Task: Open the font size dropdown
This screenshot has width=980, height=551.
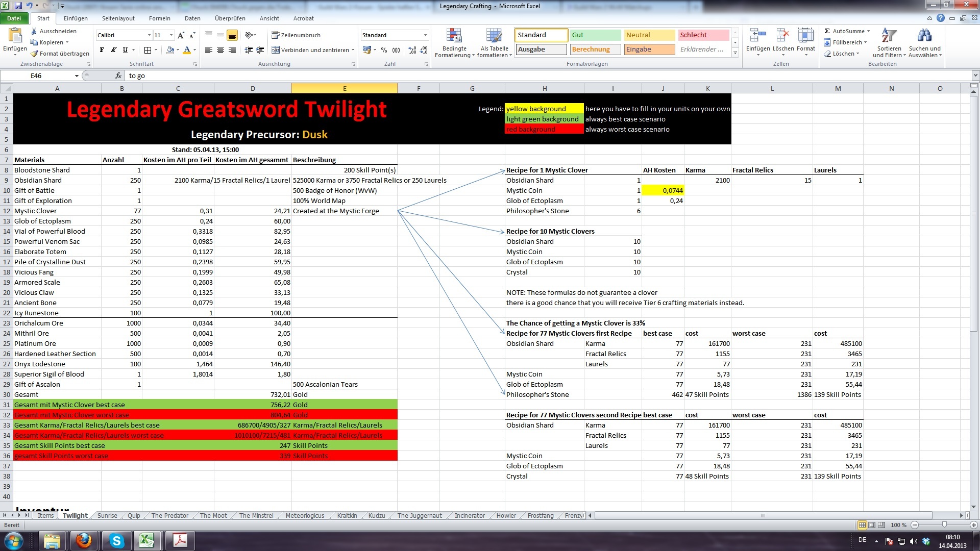Action: coord(171,35)
